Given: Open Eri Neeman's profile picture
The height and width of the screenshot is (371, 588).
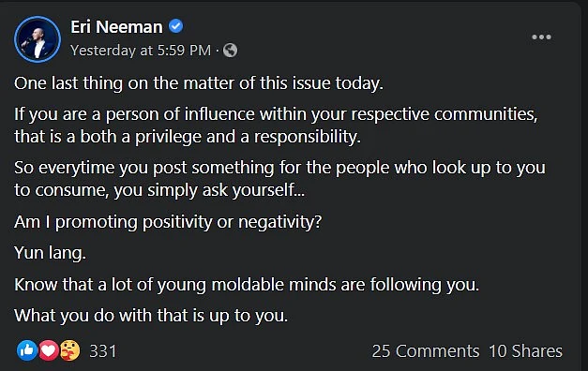Looking at the screenshot, I should point(38,39).
